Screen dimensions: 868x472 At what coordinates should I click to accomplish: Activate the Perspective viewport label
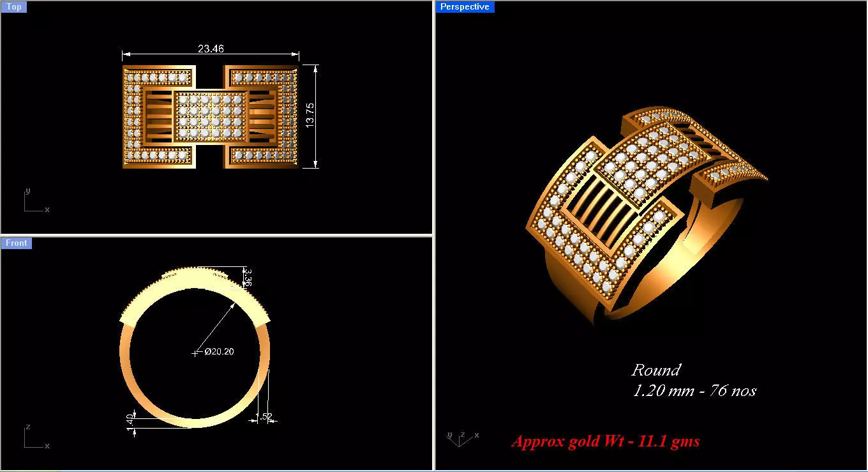click(465, 7)
